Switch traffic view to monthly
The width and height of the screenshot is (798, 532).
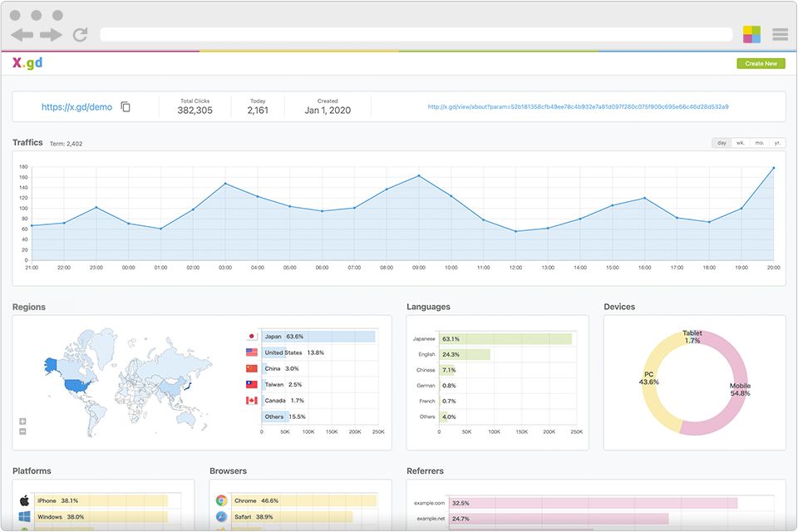757,142
